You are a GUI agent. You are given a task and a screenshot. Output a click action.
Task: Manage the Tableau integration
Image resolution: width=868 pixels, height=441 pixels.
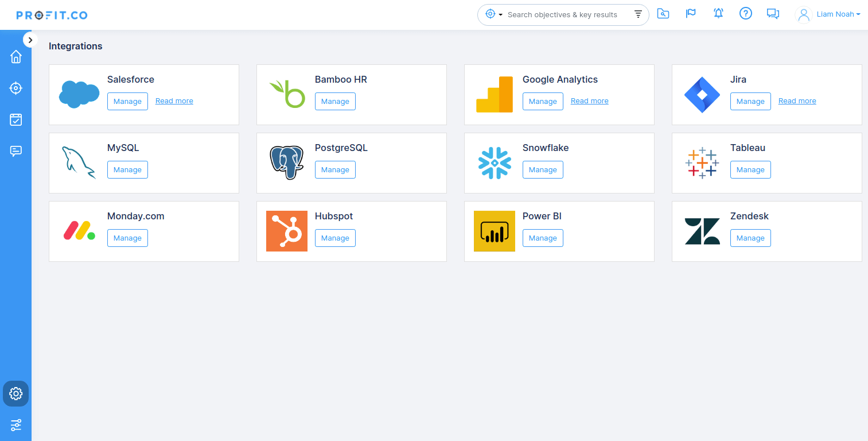tap(750, 169)
